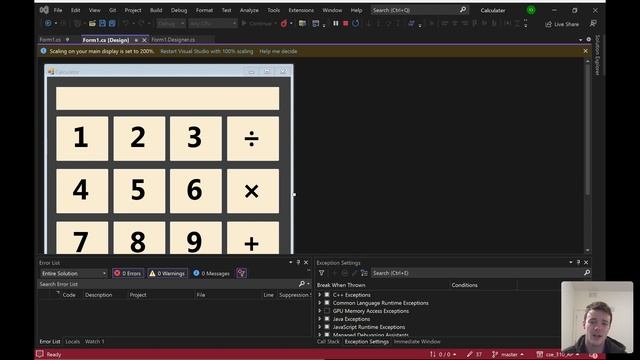
Task: Click the filter icon in Exception Settings
Action: (322, 273)
